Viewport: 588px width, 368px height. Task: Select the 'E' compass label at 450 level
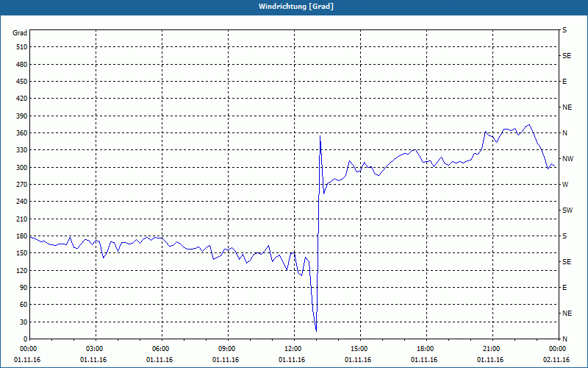(564, 82)
